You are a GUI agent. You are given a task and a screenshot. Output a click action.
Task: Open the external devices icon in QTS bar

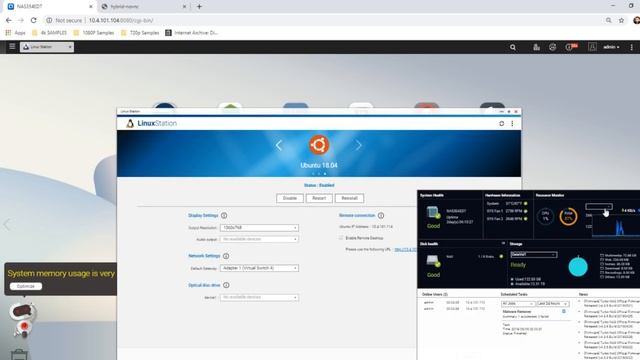(552, 47)
